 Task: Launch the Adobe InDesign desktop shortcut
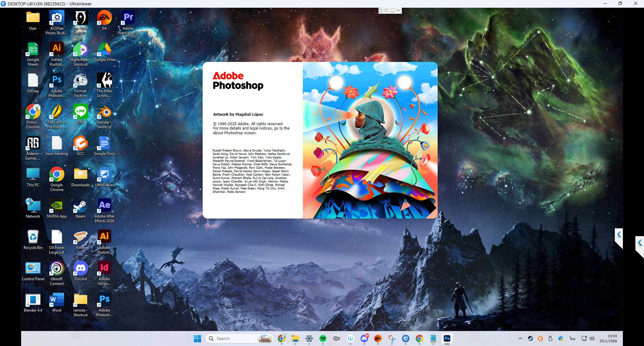(x=104, y=273)
